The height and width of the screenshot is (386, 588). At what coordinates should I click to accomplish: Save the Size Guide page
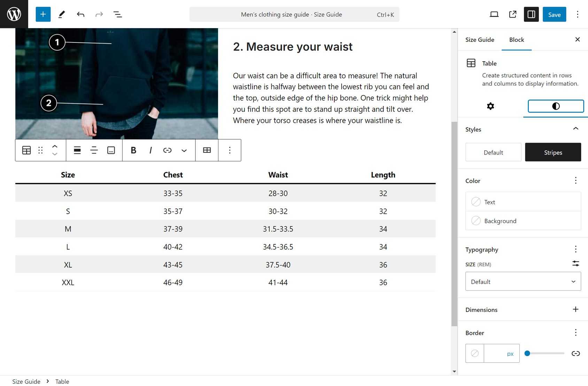(554, 14)
